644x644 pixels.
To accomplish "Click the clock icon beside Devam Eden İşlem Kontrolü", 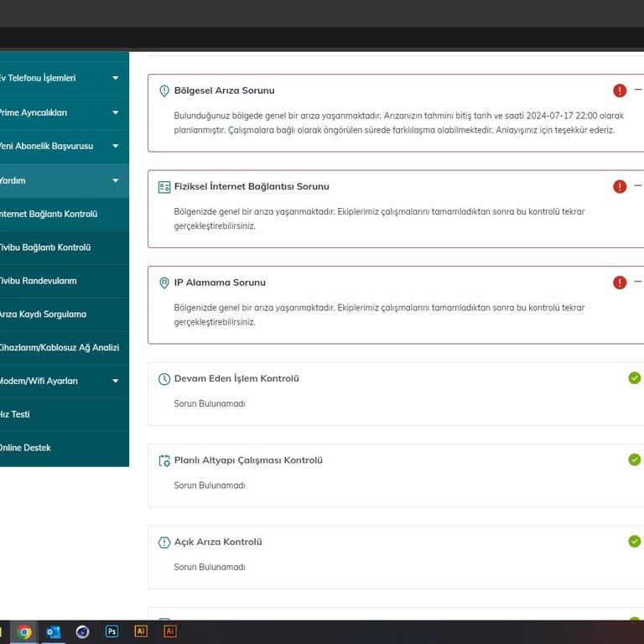I will (x=164, y=379).
